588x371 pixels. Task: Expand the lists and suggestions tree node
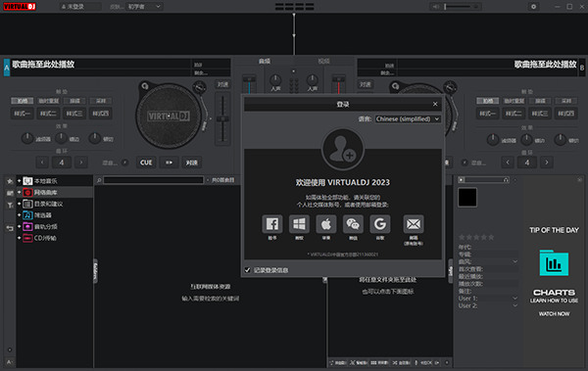click(20, 204)
